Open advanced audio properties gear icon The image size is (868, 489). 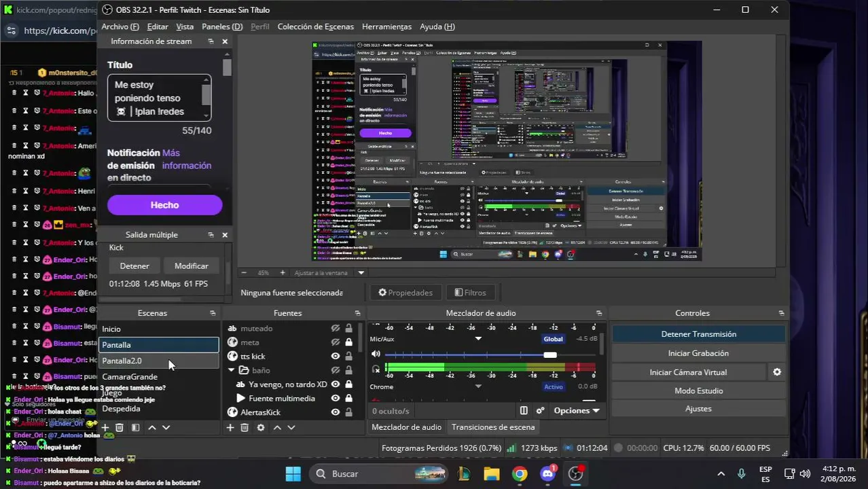click(540, 410)
